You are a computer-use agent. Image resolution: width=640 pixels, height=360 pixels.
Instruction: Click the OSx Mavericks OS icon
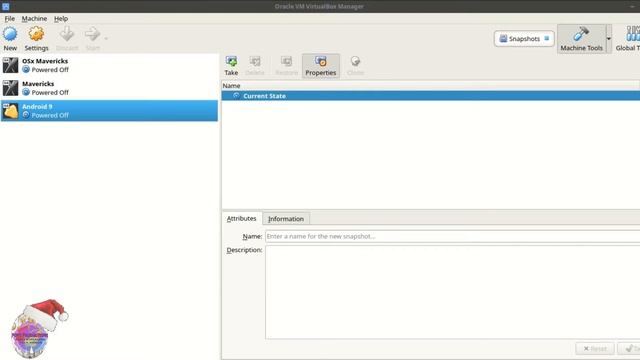pyautogui.click(x=10, y=65)
